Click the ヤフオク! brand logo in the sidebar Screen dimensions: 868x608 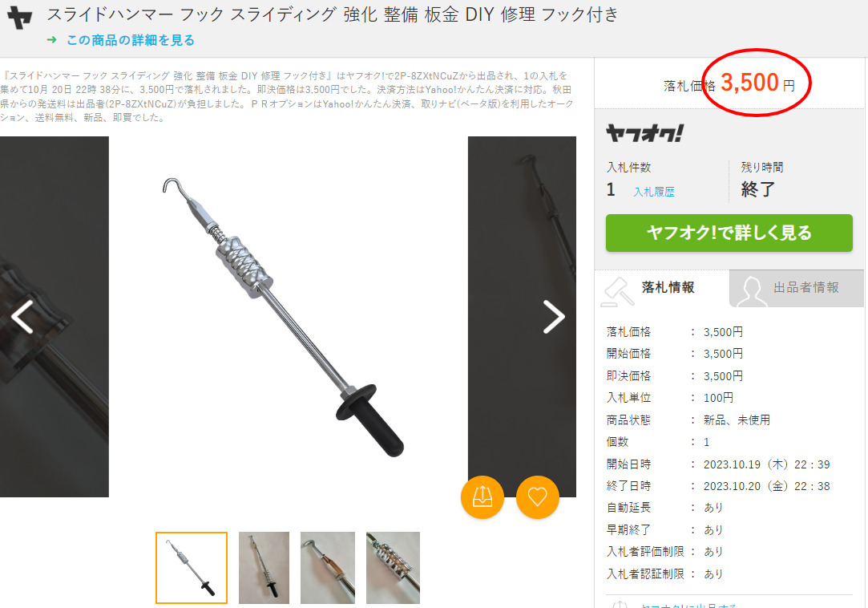(645, 133)
